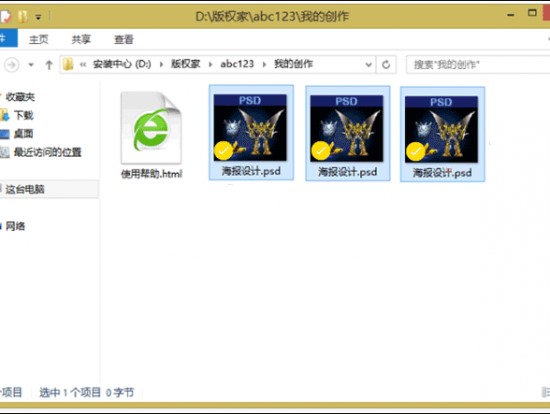Open the blue File menu tab
550x414 pixels.
(x=8, y=38)
